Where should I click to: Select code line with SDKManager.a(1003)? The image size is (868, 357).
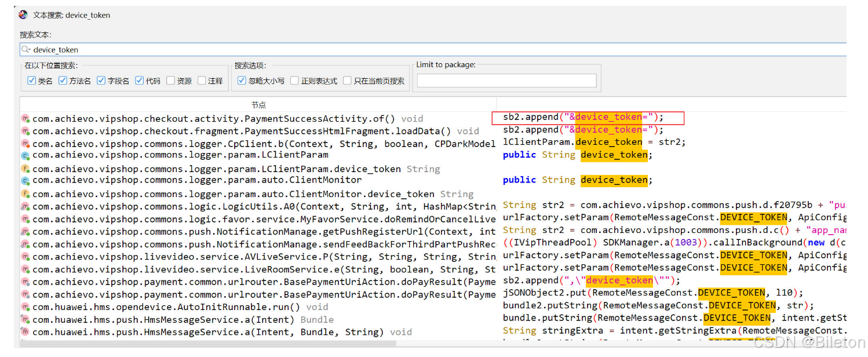674,242
